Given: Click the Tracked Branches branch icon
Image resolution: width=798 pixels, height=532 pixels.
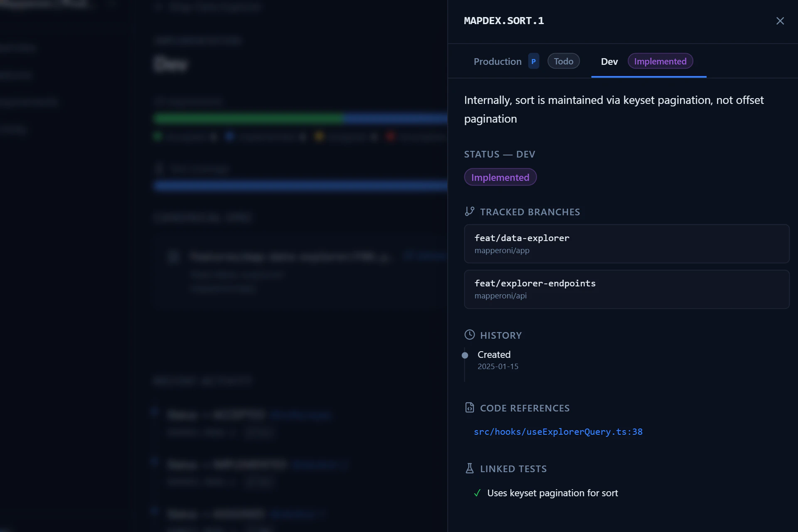Looking at the screenshot, I should coord(469,212).
